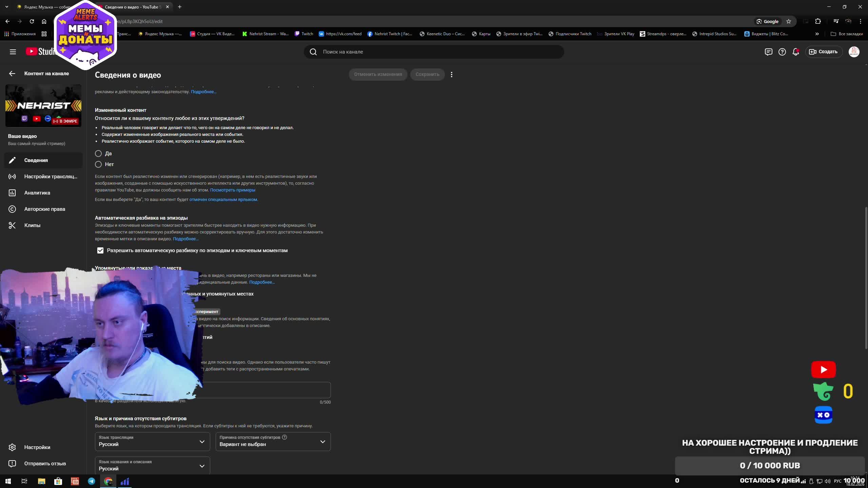Open Аналитика in the sidebar

tap(37, 193)
